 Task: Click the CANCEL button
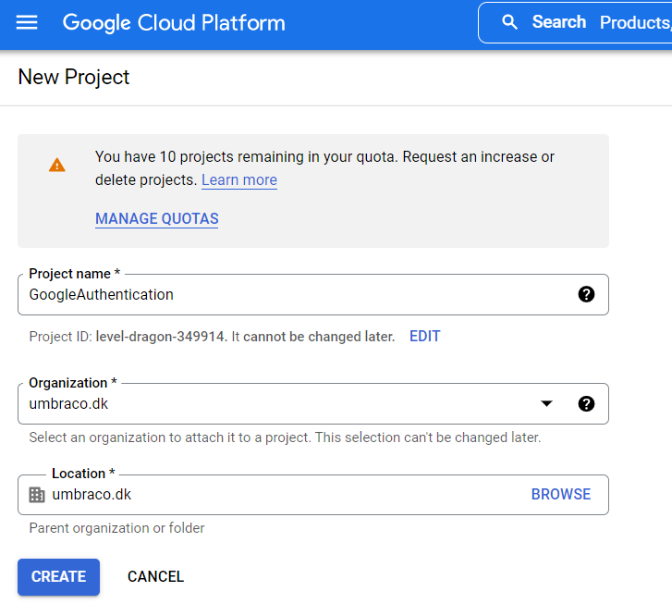[155, 577]
